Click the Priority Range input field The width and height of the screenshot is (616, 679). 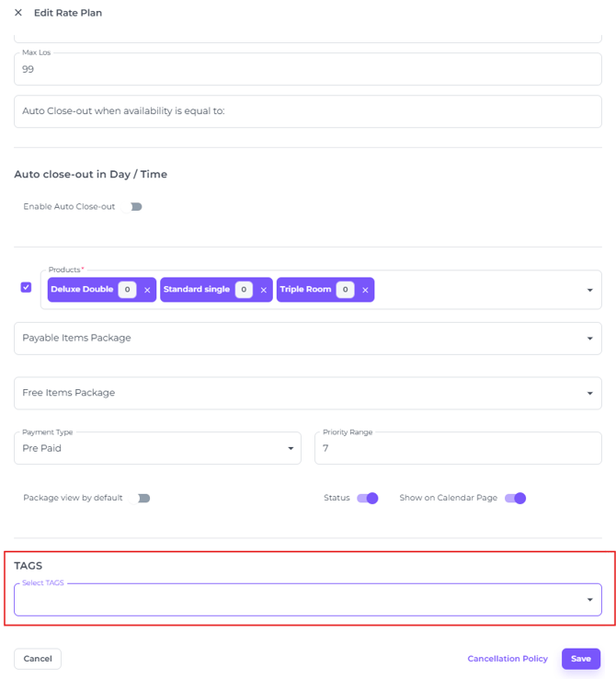point(457,449)
